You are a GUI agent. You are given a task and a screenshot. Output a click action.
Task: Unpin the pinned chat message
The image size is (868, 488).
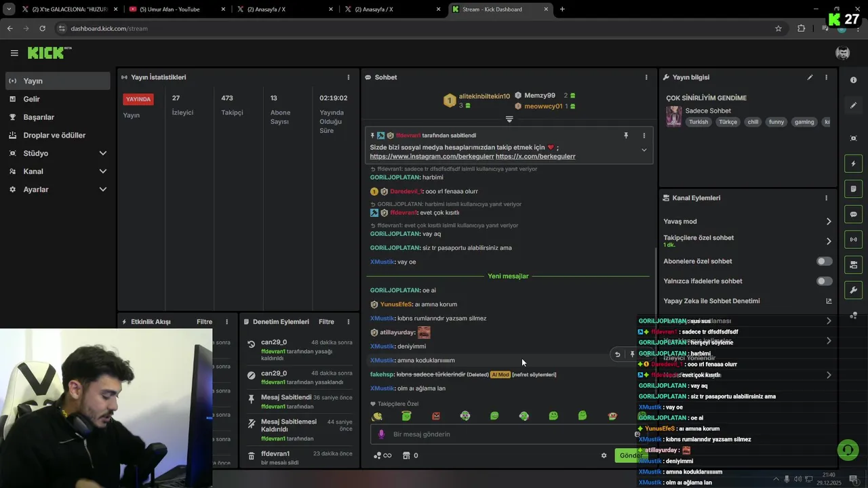click(x=626, y=136)
